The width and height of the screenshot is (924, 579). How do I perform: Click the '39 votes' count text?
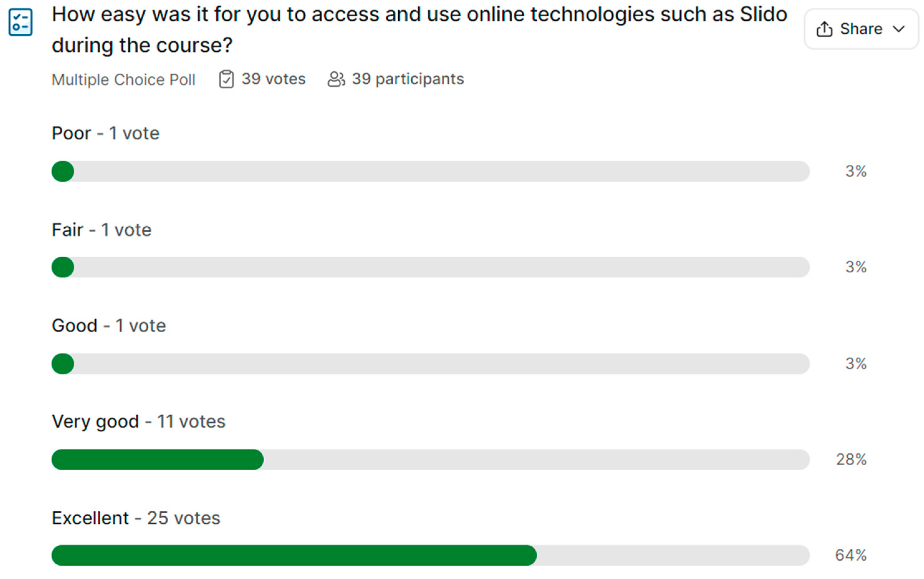(x=273, y=79)
